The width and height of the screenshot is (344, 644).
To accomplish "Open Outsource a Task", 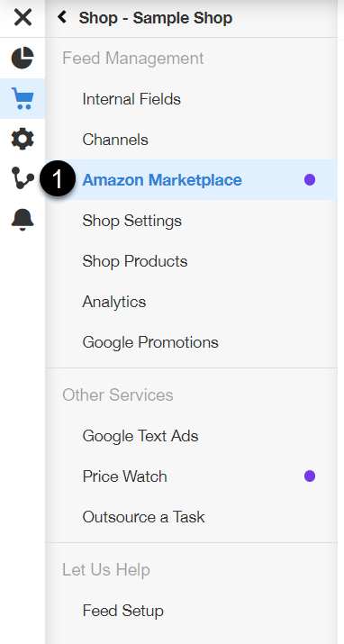I will pyautogui.click(x=143, y=517).
